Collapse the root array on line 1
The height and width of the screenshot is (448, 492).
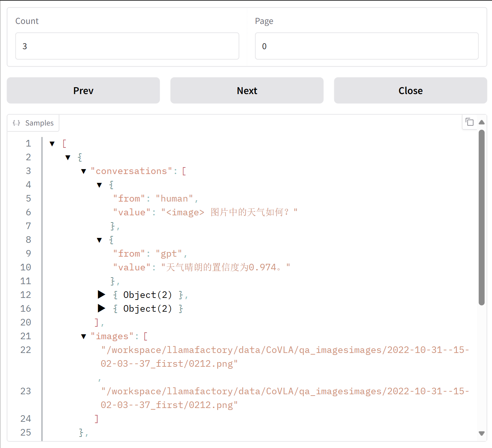[x=52, y=144]
